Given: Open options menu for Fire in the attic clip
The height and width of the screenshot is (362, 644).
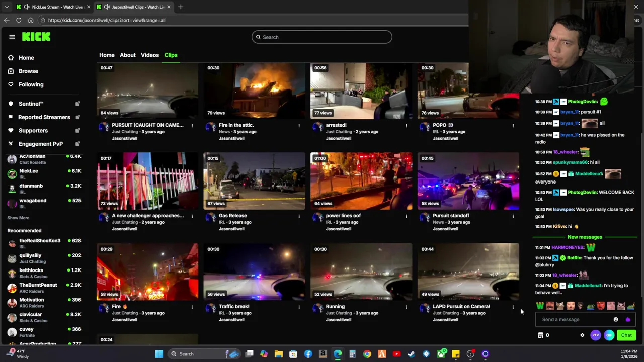Looking at the screenshot, I should tap(299, 125).
